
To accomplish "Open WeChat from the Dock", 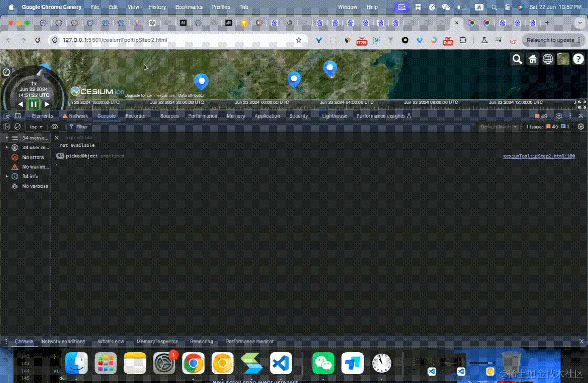I will [x=323, y=363].
